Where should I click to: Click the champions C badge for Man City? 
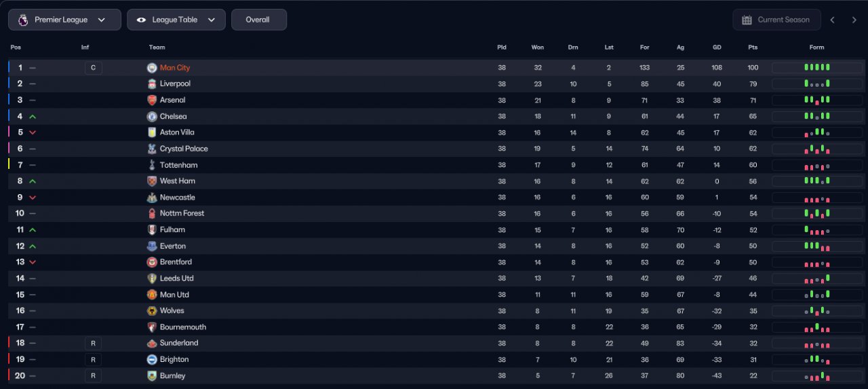[x=93, y=68]
